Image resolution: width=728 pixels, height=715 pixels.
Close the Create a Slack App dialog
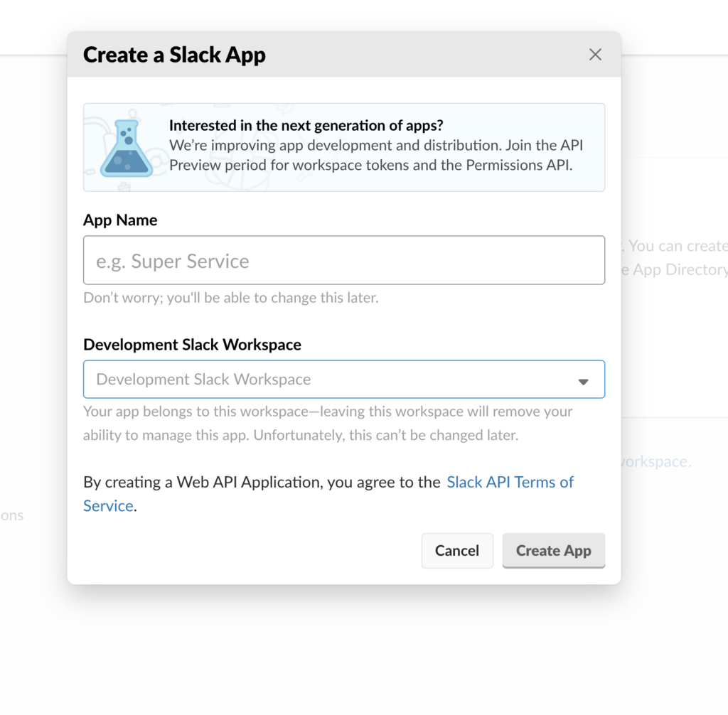[x=595, y=55]
